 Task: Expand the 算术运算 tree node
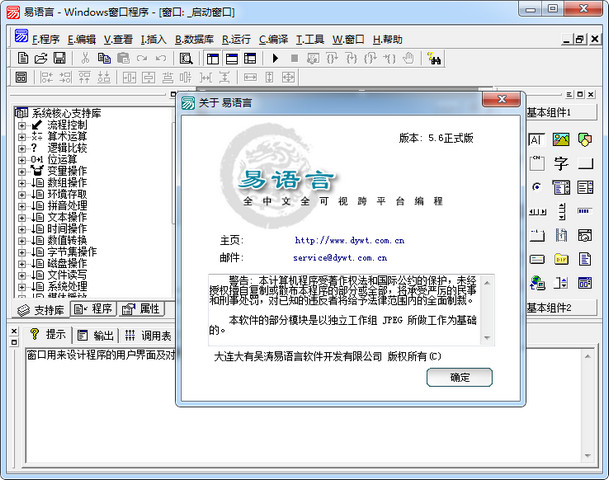click(x=22, y=137)
